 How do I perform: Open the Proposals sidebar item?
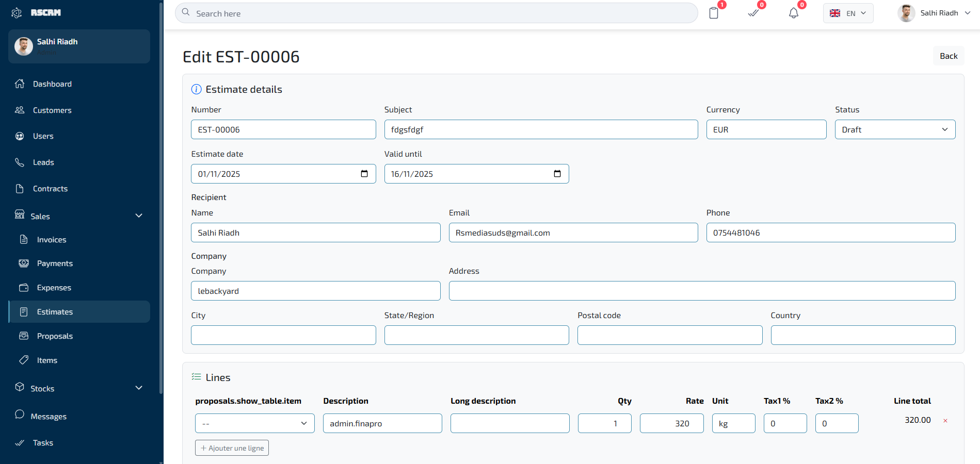(55, 336)
